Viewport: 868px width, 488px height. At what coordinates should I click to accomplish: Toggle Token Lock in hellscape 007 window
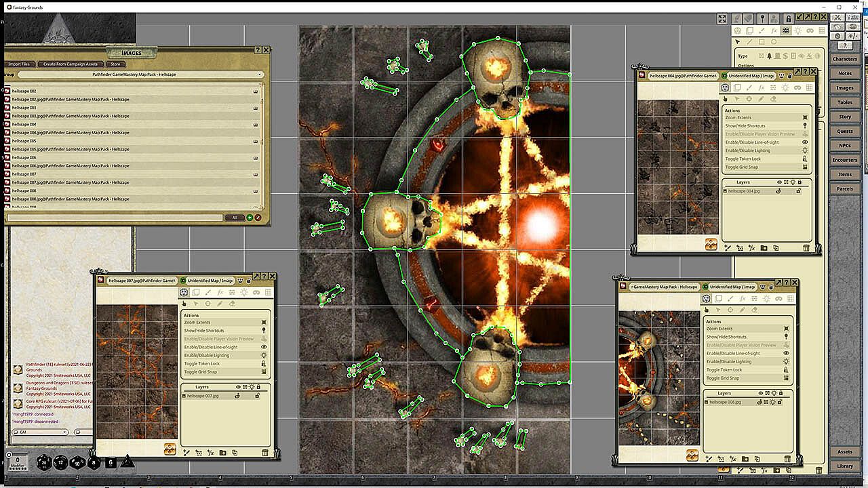point(226,363)
